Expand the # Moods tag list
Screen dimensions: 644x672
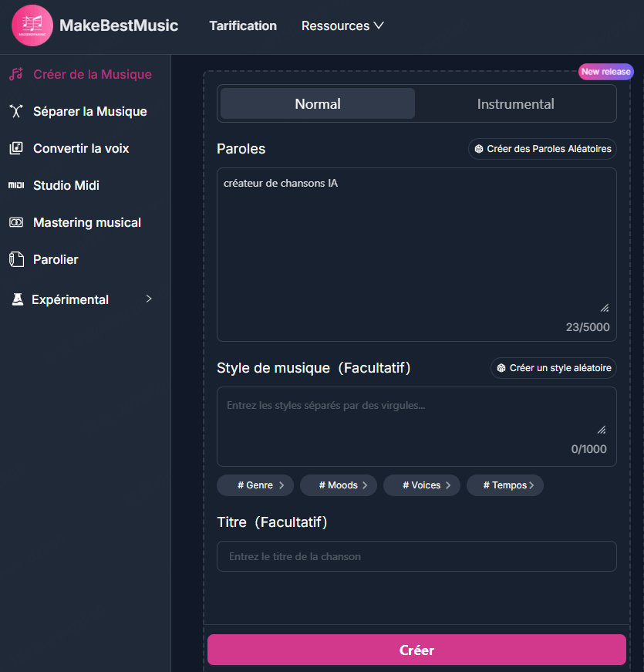click(339, 485)
